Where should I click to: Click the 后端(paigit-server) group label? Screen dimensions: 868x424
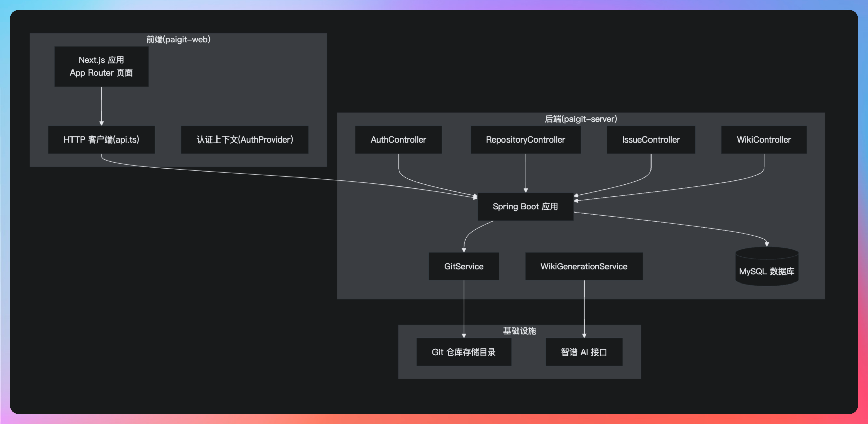click(x=581, y=119)
